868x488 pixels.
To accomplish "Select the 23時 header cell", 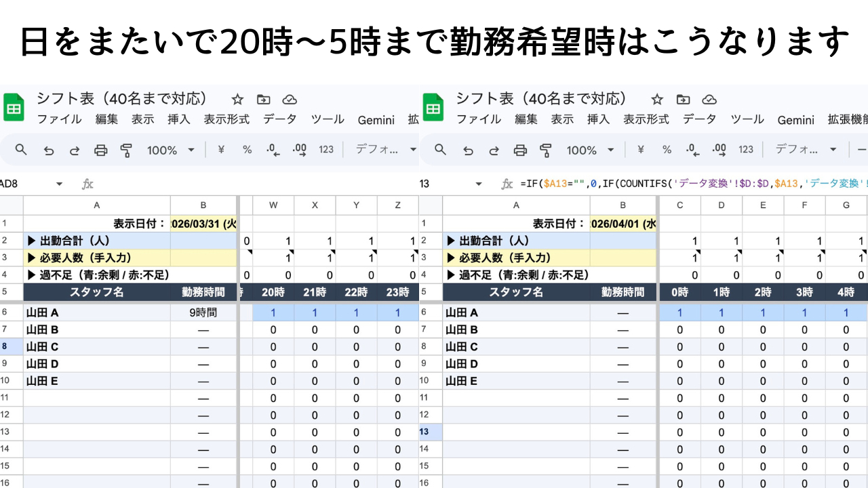I will (x=398, y=292).
